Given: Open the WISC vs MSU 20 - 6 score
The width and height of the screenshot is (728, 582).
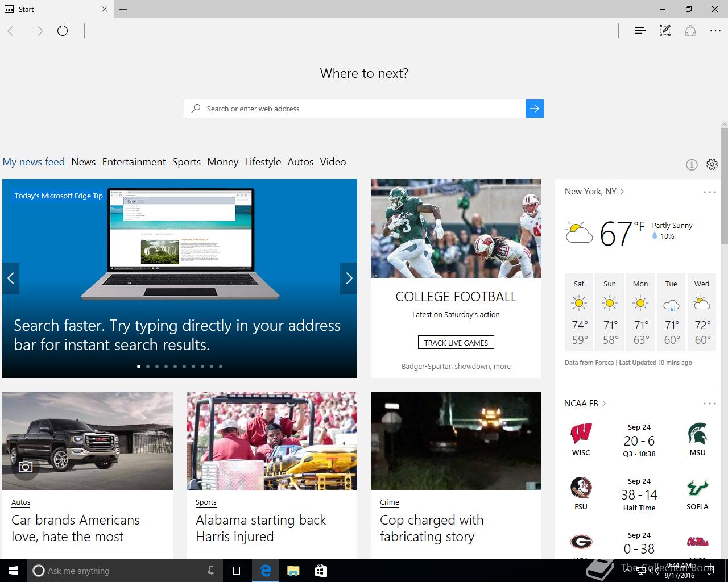Looking at the screenshot, I should (639, 441).
